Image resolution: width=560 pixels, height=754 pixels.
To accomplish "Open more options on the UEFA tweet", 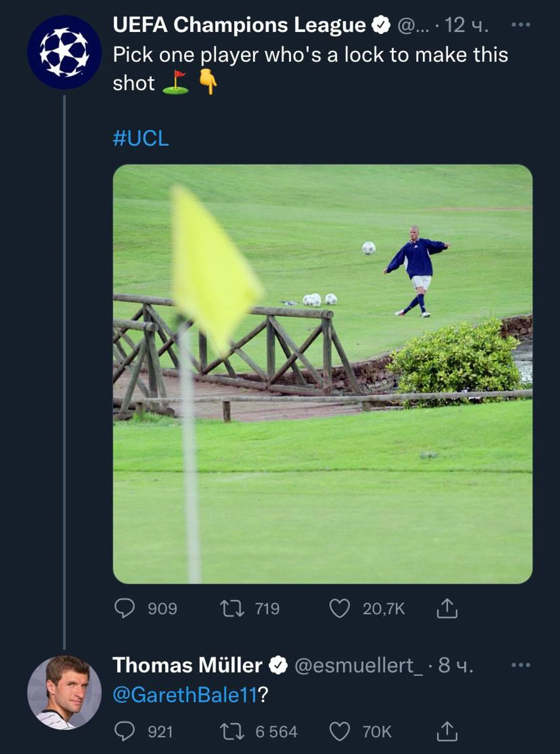I will tap(521, 25).
